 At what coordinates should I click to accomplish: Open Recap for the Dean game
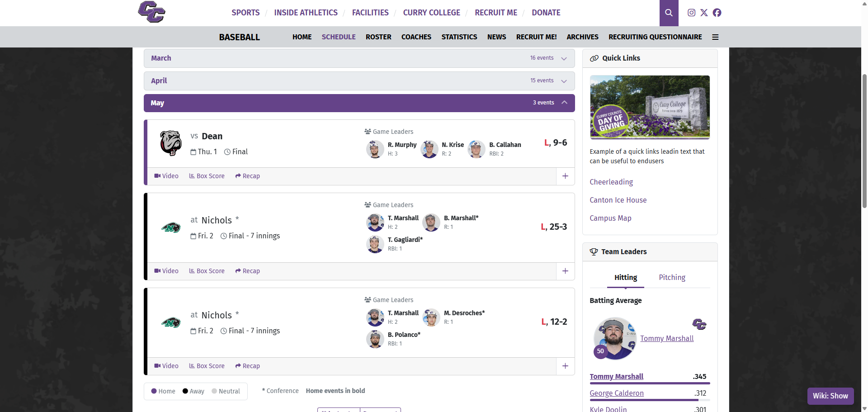(x=247, y=176)
